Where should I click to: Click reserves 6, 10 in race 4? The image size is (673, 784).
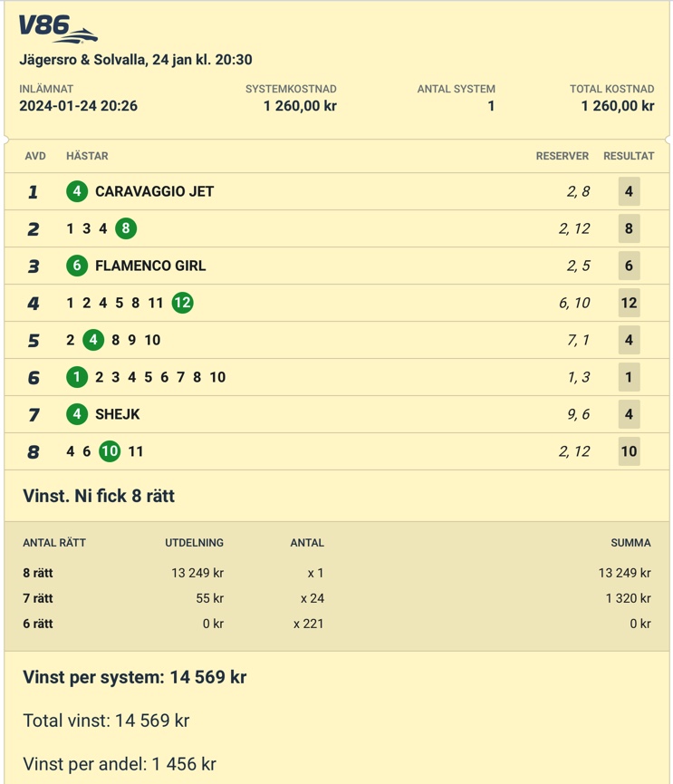pos(574,303)
